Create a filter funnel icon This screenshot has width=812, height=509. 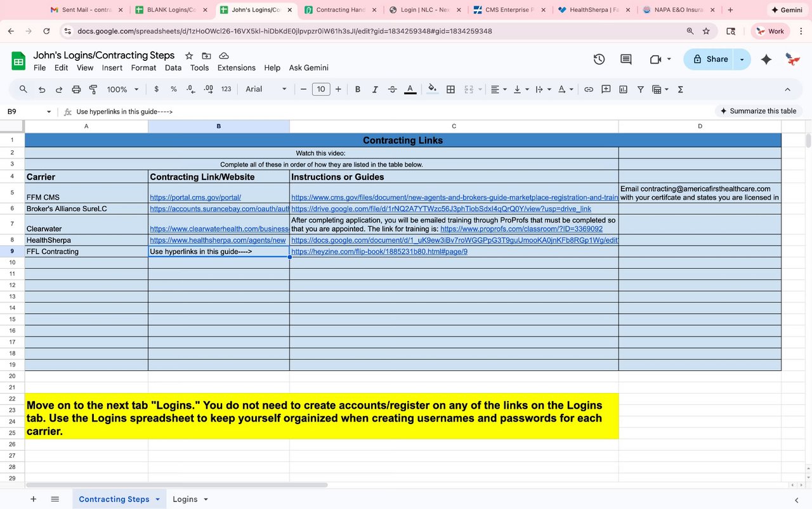click(x=640, y=89)
